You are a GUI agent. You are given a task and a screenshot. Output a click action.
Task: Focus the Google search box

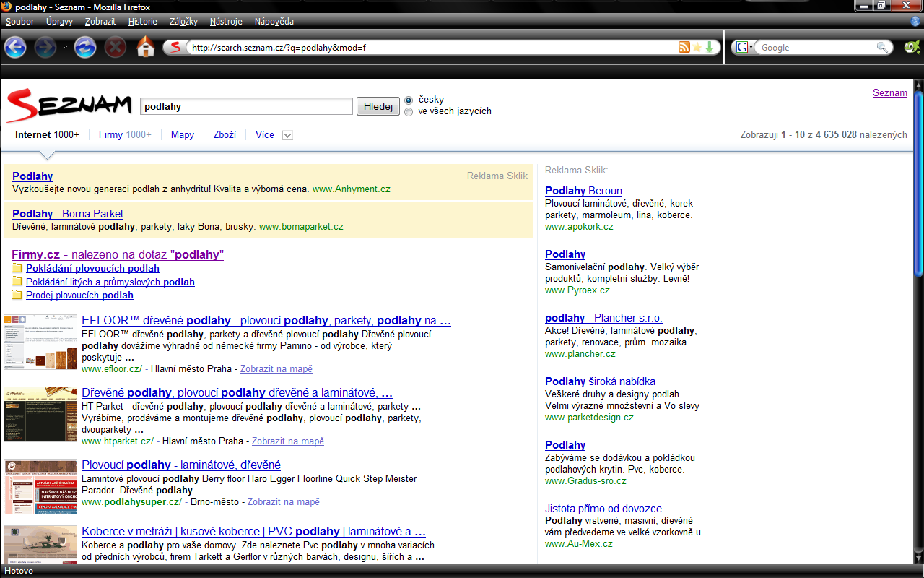(x=816, y=48)
